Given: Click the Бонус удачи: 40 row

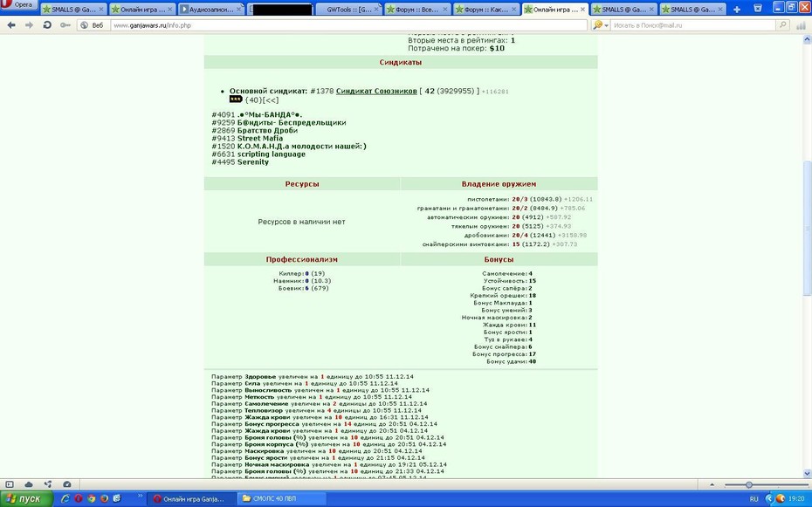Looking at the screenshot, I should pos(511,361).
